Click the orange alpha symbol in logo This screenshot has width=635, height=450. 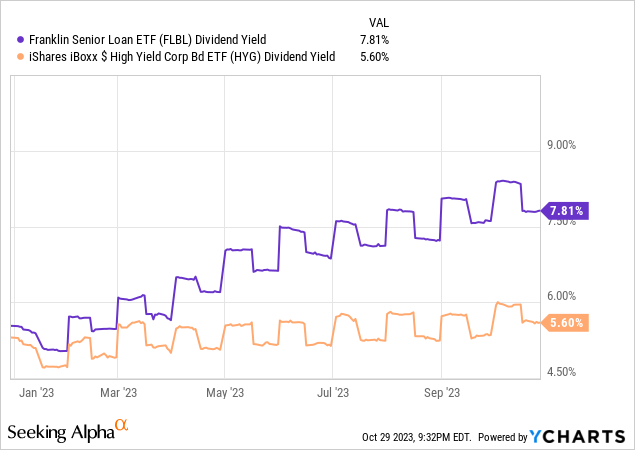point(121,425)
